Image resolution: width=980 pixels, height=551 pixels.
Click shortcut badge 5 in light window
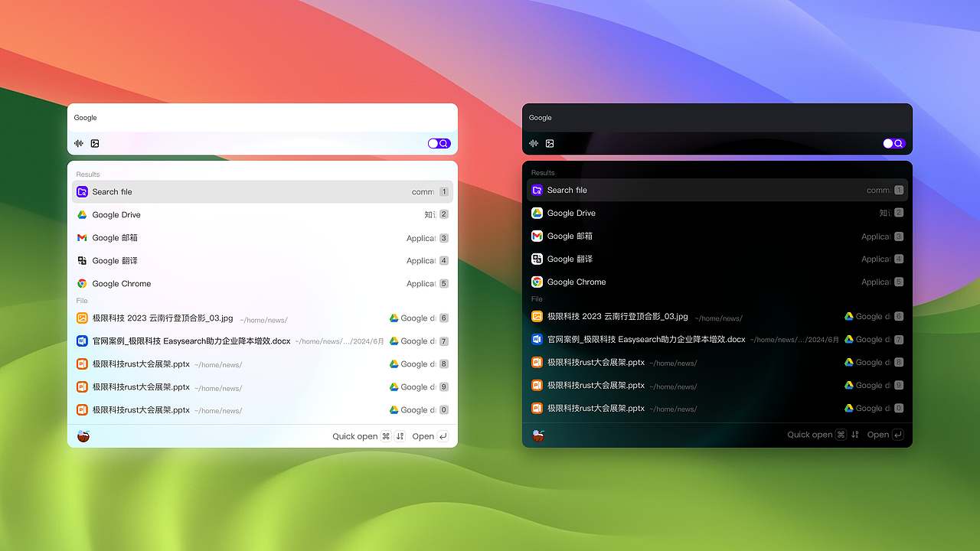pos(444,284)
